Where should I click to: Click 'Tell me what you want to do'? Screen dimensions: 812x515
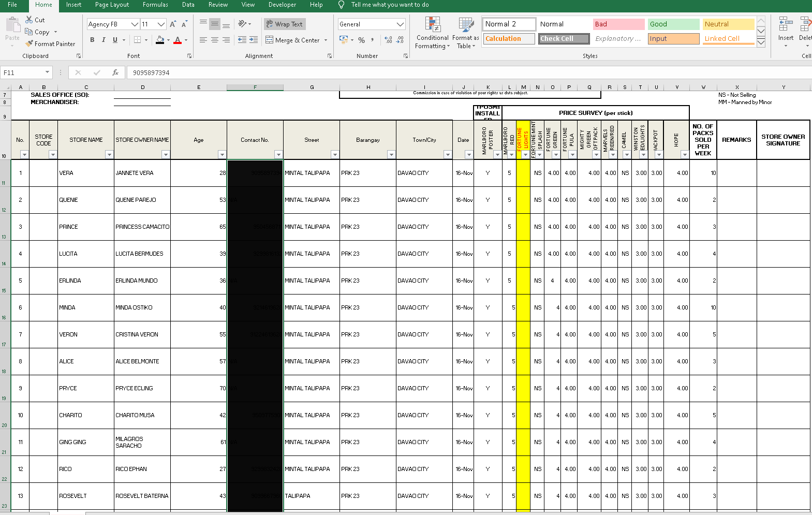coord(390,5)
